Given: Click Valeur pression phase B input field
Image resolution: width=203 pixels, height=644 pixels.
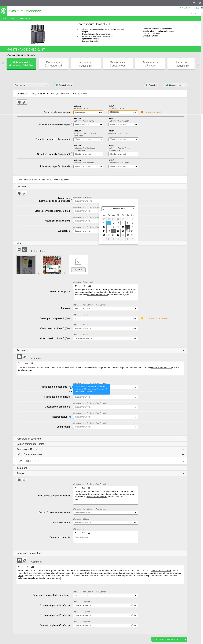Looking at the screenshot, I should (106, 329).
